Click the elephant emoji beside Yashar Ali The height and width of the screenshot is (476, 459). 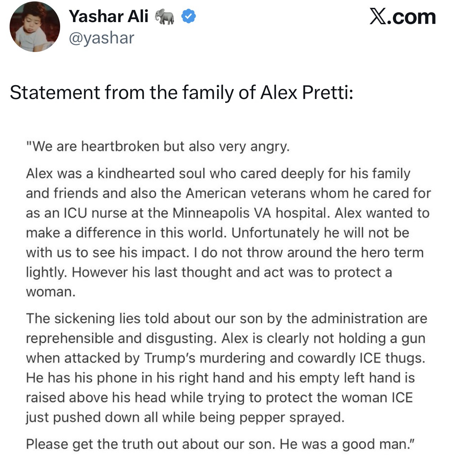(x=164, y=17)
